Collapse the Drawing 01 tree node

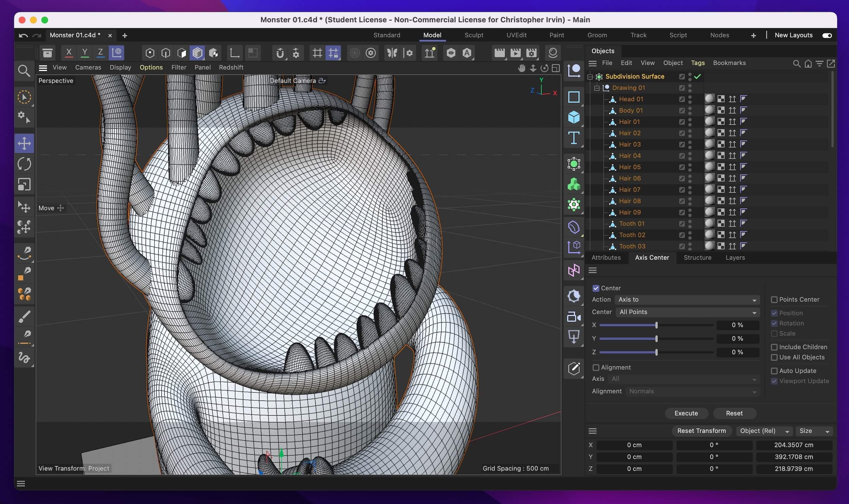[x=597, y=88]
